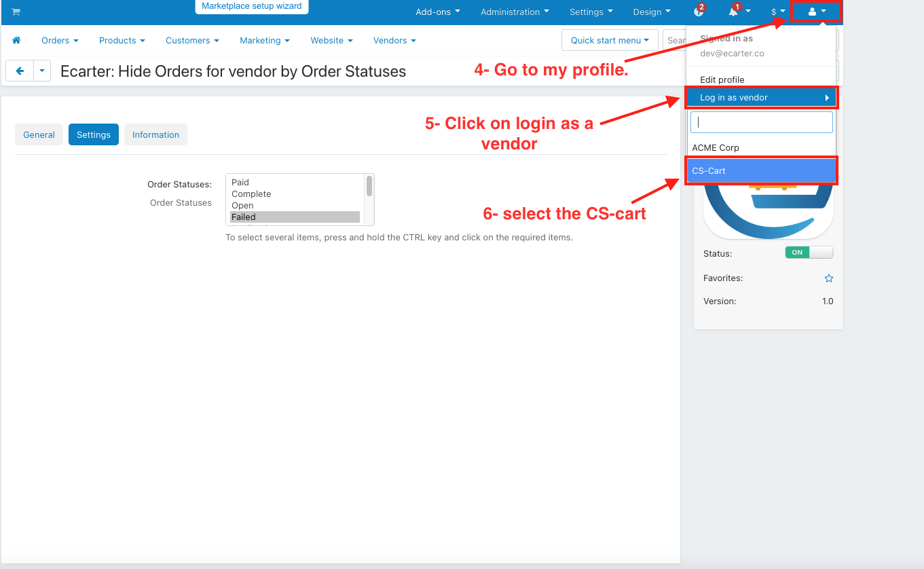
Task: Select Failed in Order Statuses list
Action: tap(295, 217)
